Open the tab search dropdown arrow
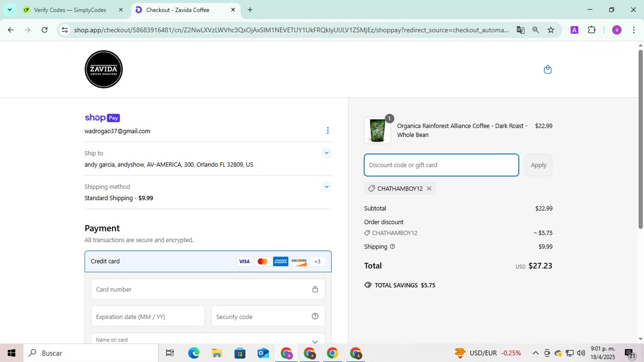Viewport: 644px width, 362px height. tap(9, 9)
